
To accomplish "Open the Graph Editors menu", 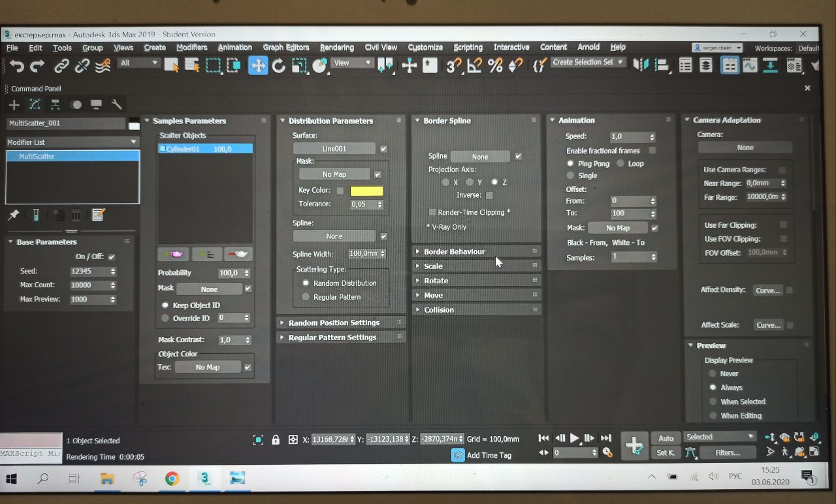I will (x=286, y=48).
